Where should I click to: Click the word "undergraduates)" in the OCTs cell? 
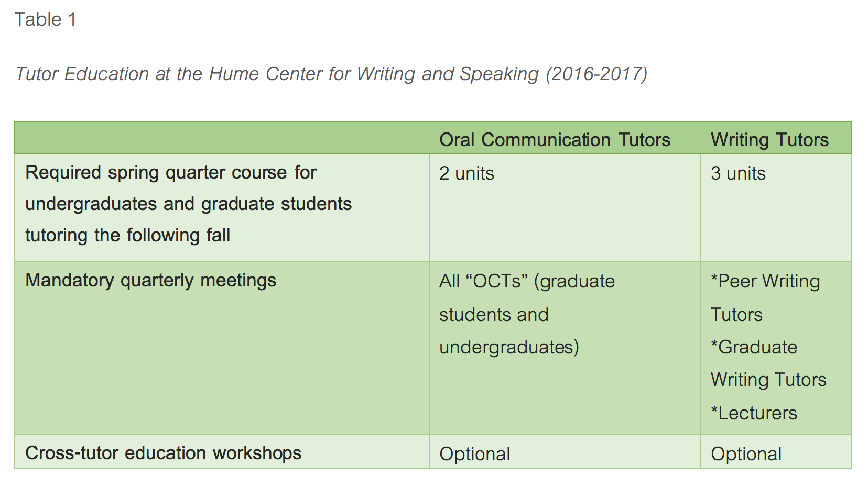point(509,347)
